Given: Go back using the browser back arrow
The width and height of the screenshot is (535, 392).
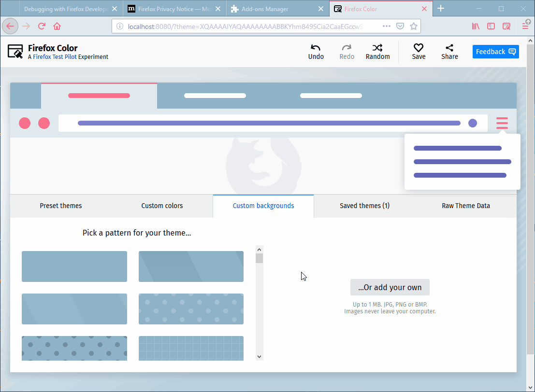Looking at the screenshot, I should pyautogui.click(x=10, y=26).
